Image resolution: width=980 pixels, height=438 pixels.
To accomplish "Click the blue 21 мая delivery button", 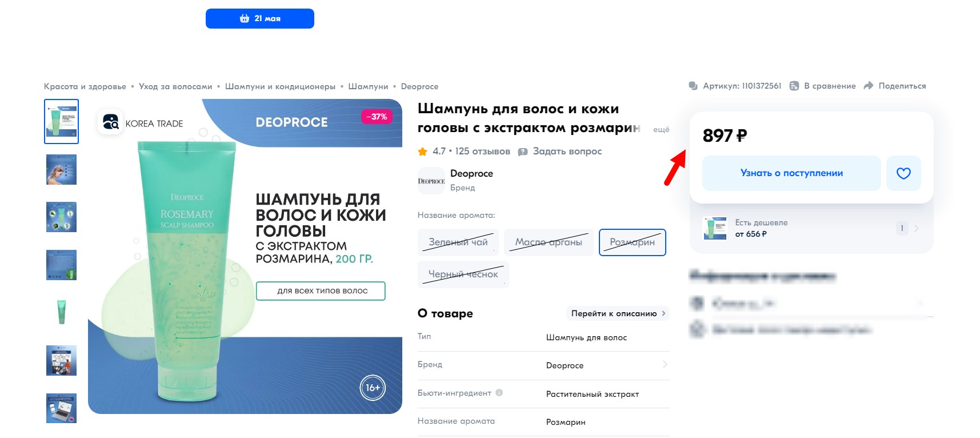I will (x=260, y=18).
